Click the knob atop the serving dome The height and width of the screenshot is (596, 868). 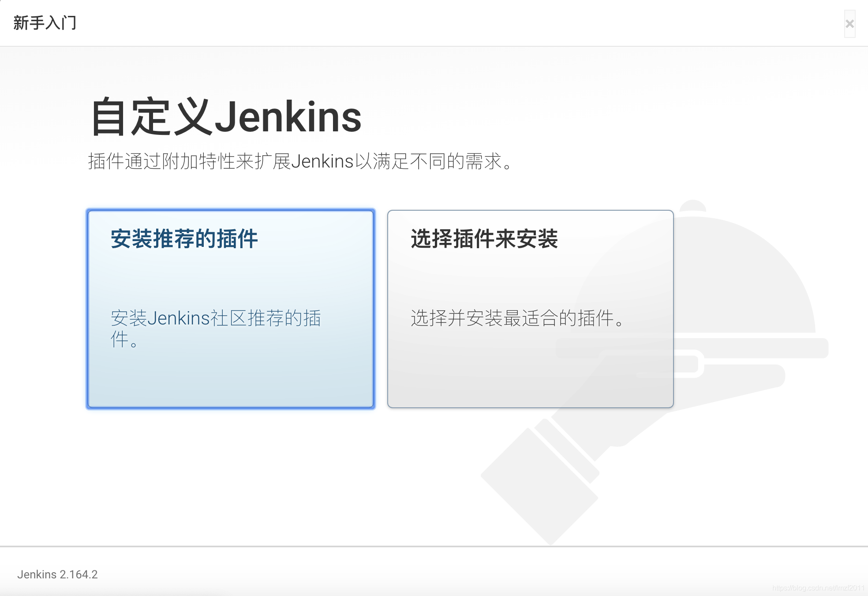tap(693, 205)
